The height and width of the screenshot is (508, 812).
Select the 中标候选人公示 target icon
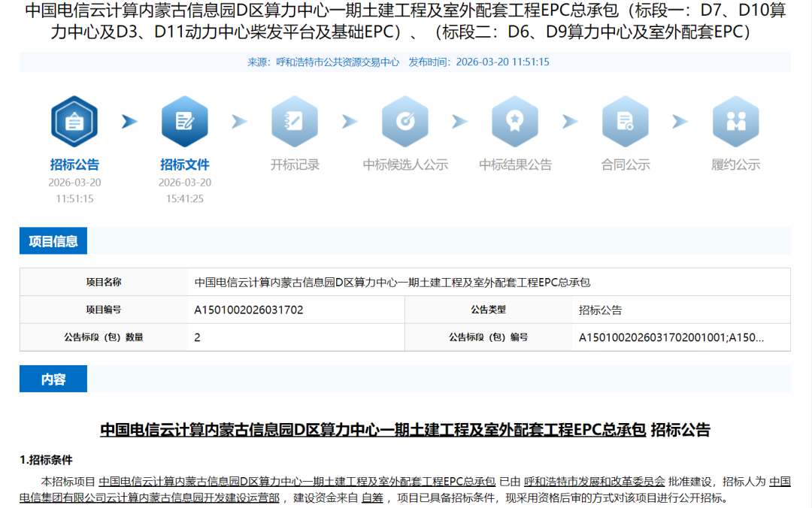[x=405, y=122]
